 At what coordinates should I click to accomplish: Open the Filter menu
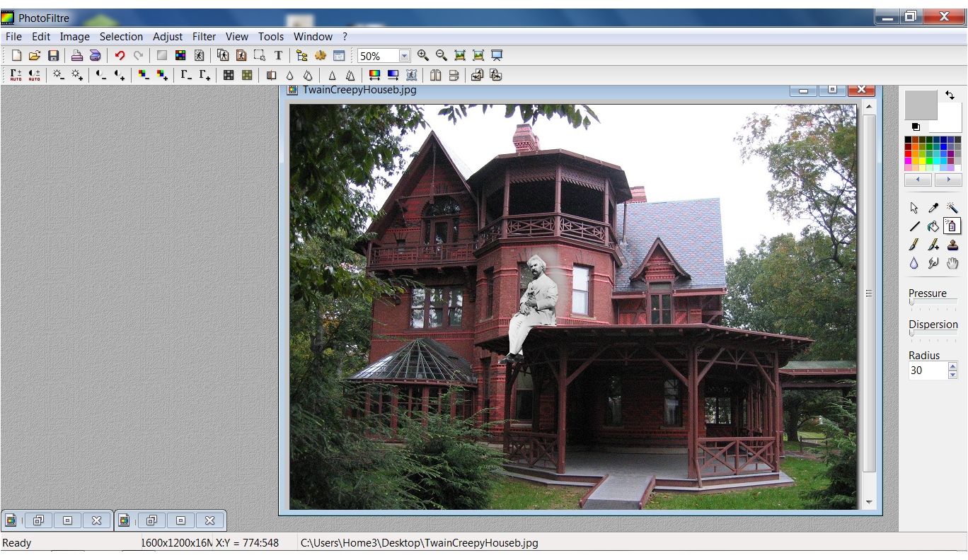[204, 37]
